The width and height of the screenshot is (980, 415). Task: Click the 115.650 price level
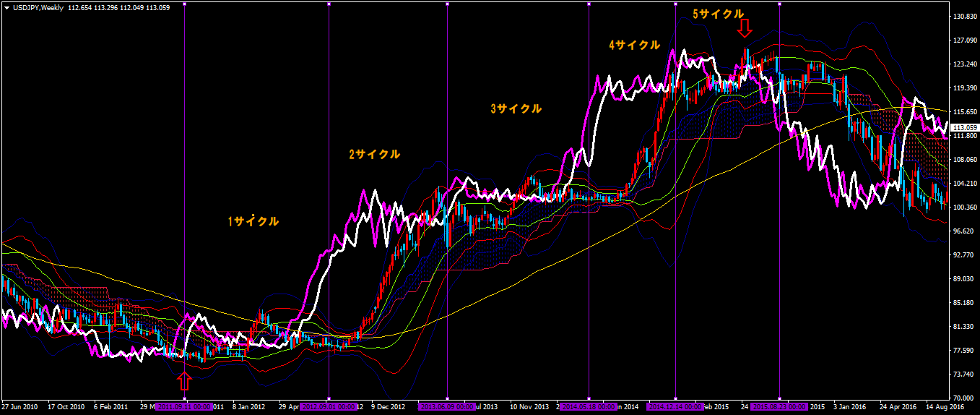[x=963, y=112]
